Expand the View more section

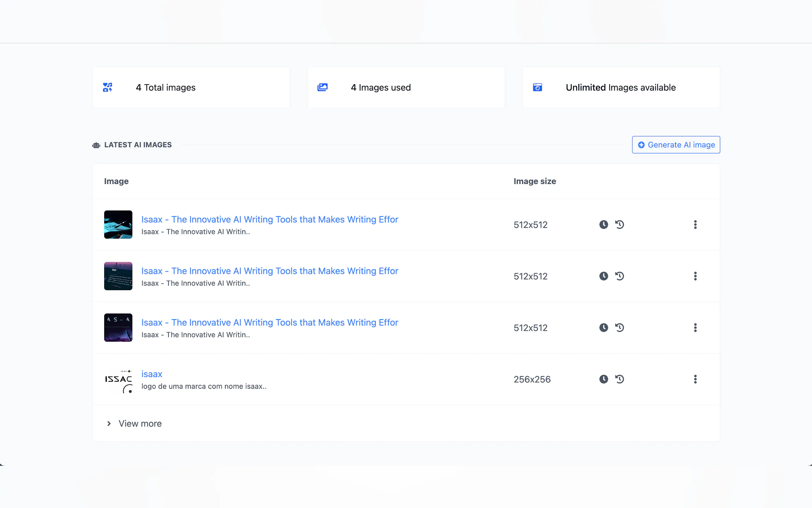coord(134,423)
